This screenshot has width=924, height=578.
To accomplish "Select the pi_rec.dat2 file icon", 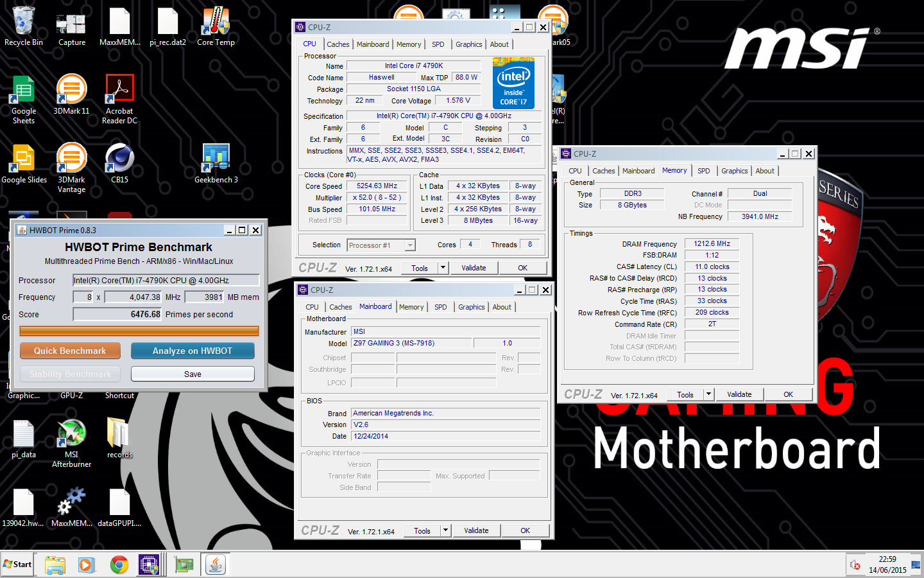I will [x=167, y=26].
